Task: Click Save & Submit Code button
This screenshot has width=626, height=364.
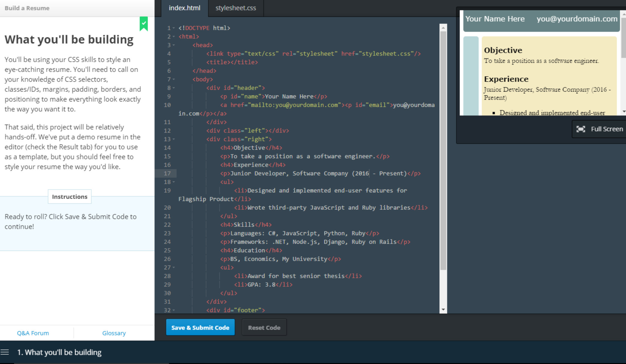Action: tap(200, 327)
